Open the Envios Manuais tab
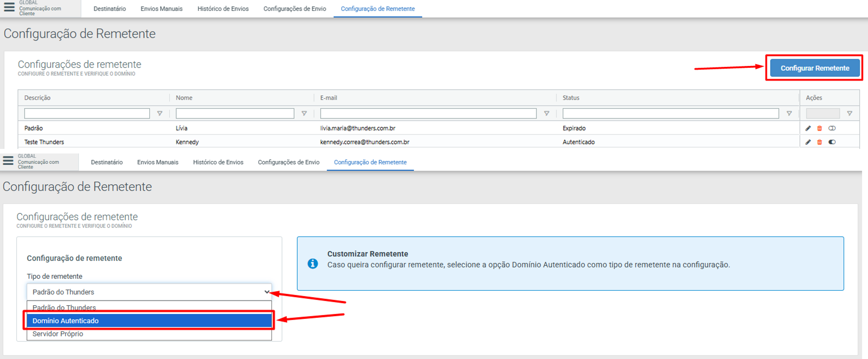 coord(161,9)
